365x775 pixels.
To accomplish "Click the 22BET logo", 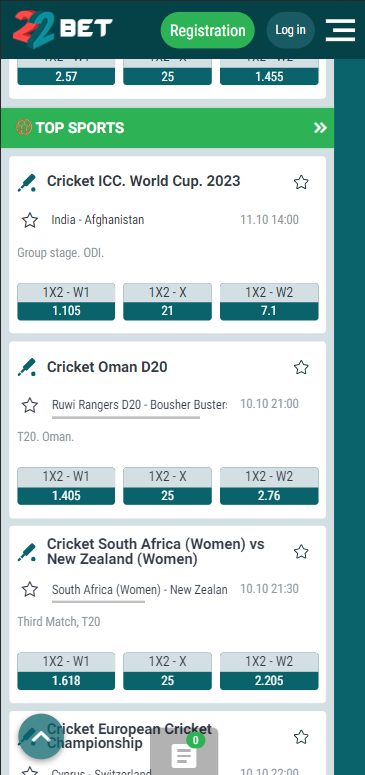I will (63, 29).
